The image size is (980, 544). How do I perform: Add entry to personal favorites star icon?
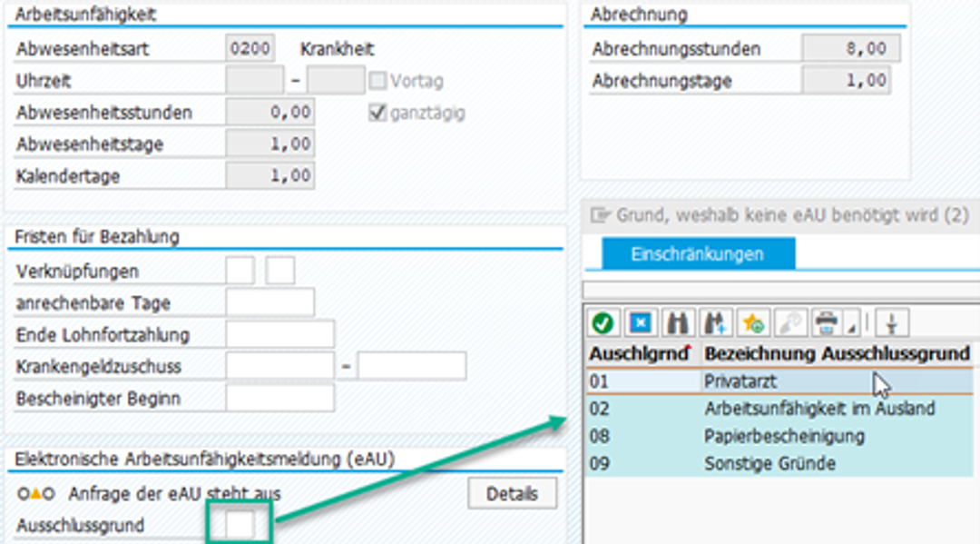[x=752, y=323]
